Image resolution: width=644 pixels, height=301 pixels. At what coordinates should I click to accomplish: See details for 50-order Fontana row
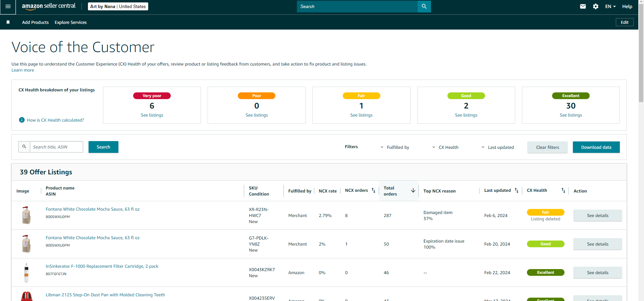597,244
